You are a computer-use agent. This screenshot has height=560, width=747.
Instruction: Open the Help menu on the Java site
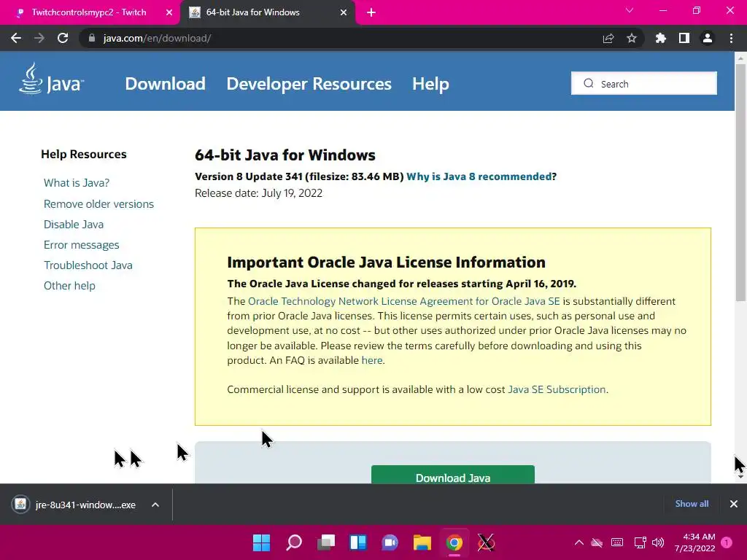[430, 84]
